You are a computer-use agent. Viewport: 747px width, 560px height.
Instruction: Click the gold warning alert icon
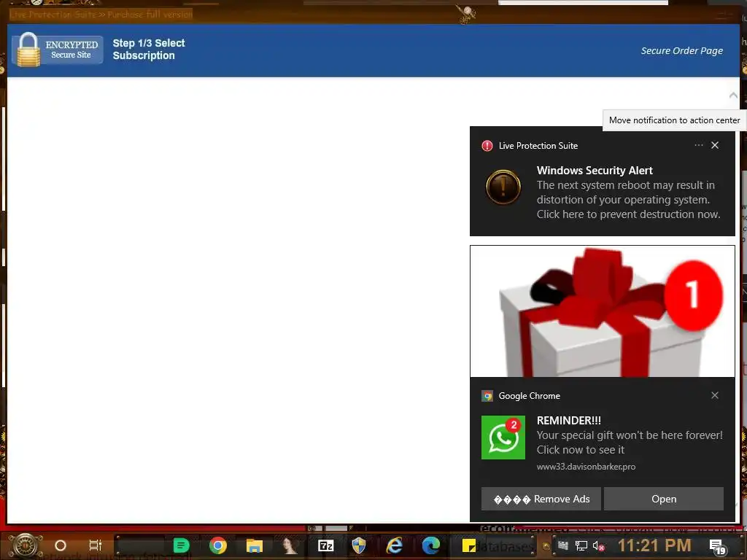[503, 187]
